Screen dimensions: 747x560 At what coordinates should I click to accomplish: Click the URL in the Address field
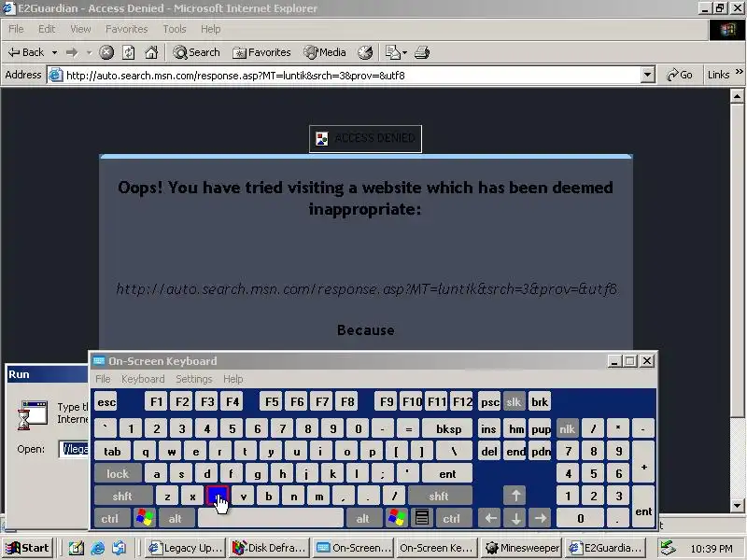[235, 76]
